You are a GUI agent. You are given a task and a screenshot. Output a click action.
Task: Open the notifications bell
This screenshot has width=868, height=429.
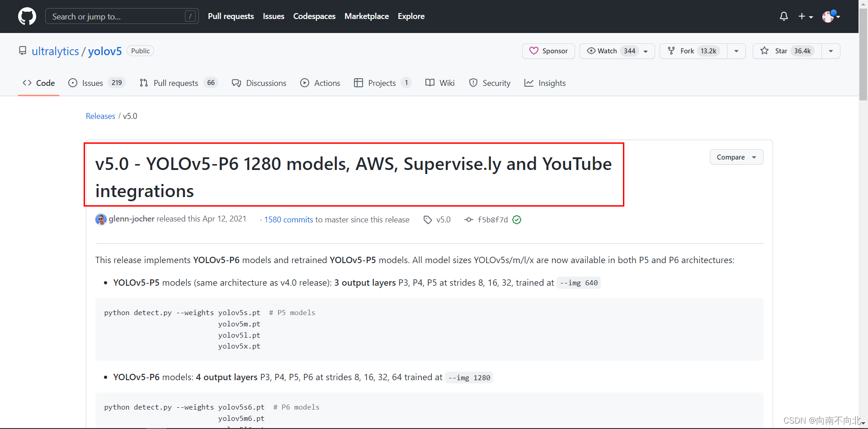pos(784,16)
